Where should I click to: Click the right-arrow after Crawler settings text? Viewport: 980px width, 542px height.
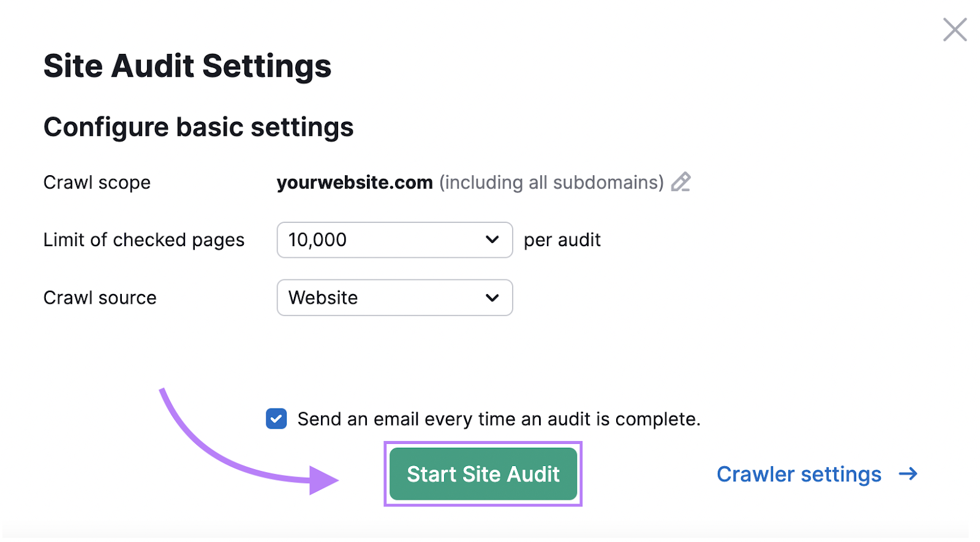[x=909, y=473]
